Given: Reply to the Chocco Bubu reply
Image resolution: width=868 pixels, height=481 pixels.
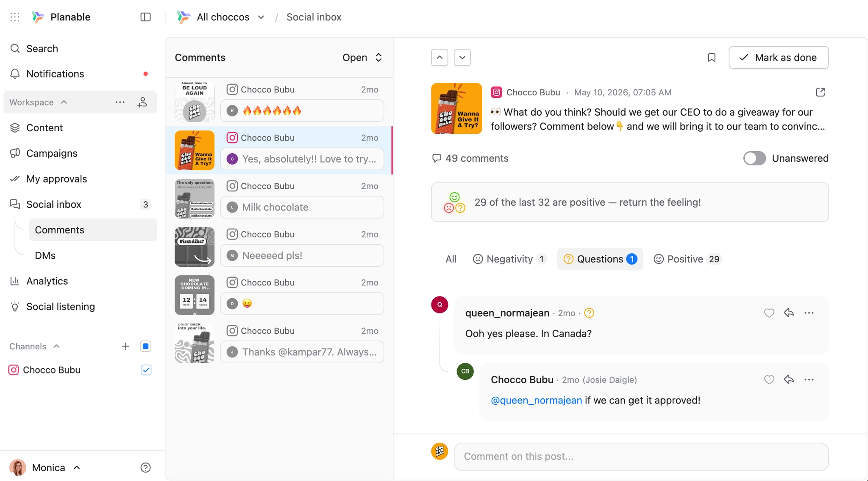Looking at the screenshot, I should click(789, 380).
